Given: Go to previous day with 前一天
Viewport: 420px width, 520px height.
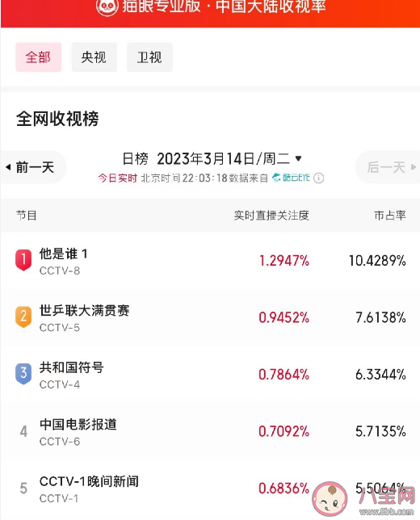Looking at the screenshot, I should pyautogui.click(x=33, y=167).
